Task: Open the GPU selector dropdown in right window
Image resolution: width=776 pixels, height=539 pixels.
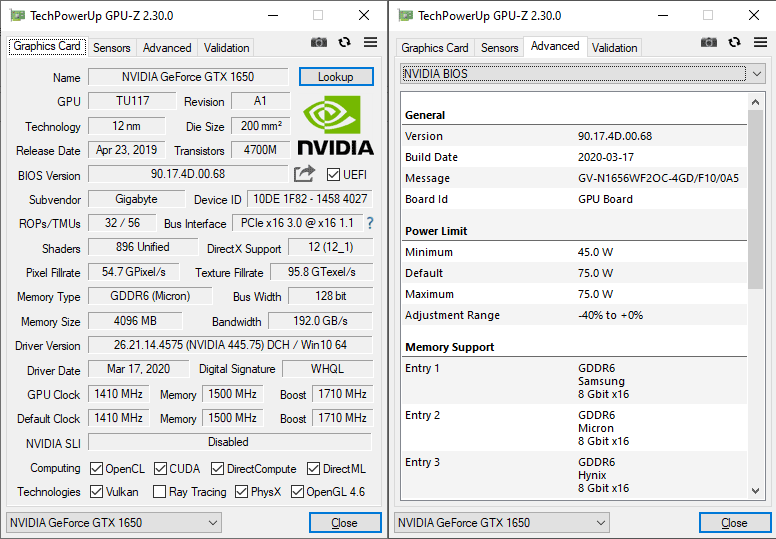Action: [502, 523]
